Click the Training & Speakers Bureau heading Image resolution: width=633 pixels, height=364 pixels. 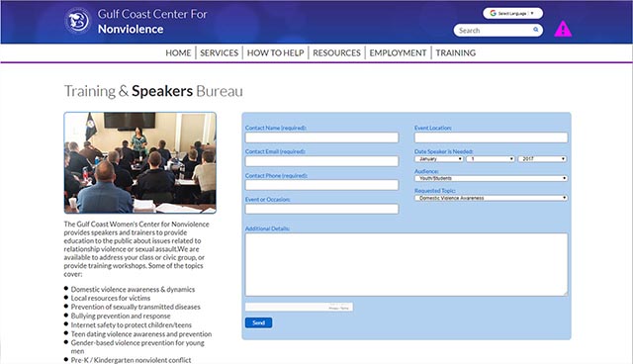(153, 91)
